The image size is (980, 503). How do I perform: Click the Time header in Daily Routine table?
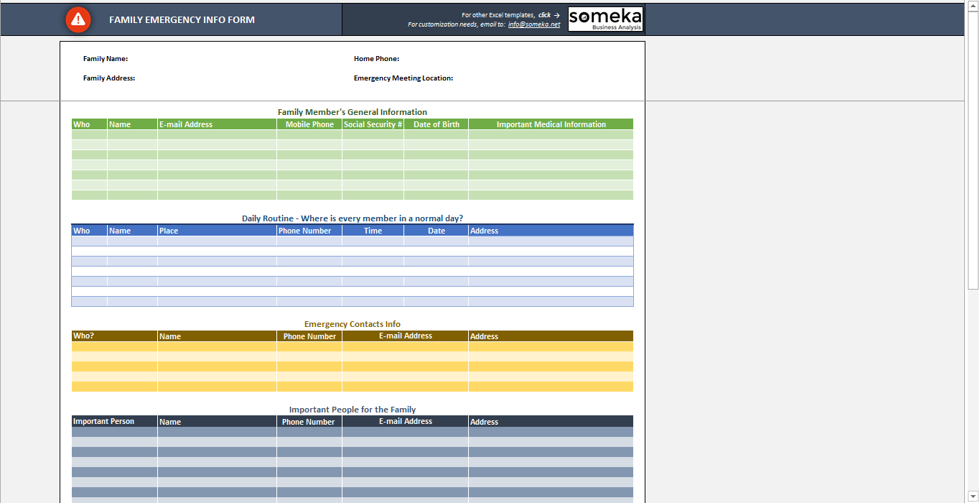pos(373,231)
